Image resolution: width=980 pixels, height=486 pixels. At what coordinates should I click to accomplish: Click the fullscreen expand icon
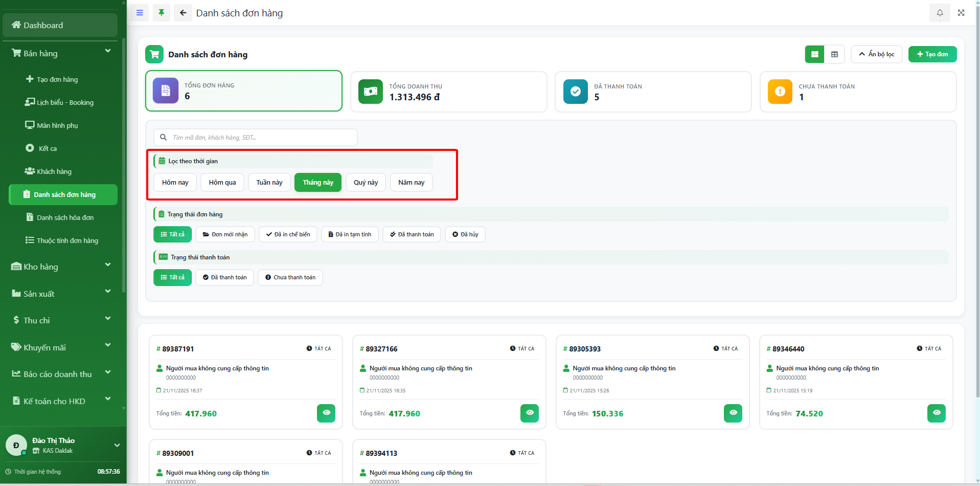[961, 13]
